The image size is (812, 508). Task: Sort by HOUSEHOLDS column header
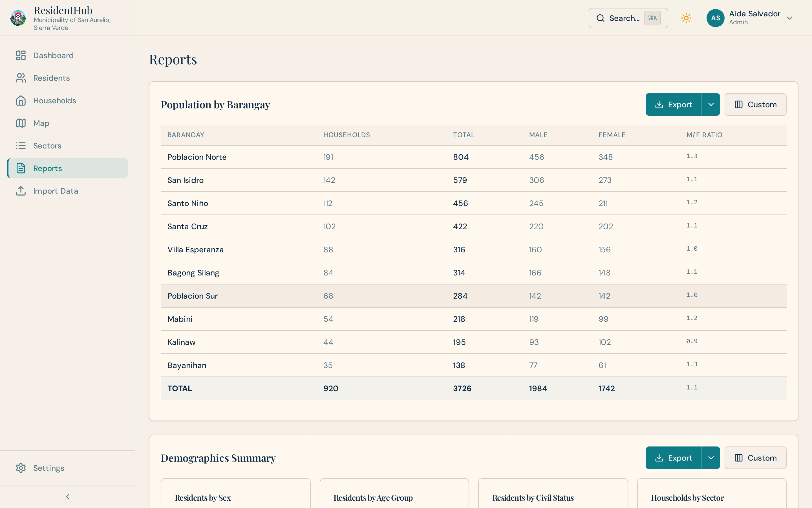(346, 135)
